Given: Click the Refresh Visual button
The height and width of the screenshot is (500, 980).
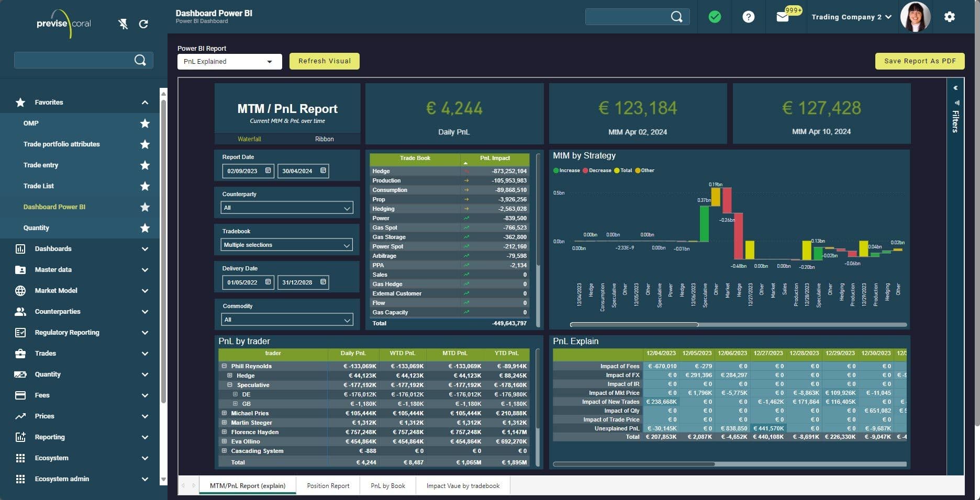Looking at the screenshot, I should [324, 61].
